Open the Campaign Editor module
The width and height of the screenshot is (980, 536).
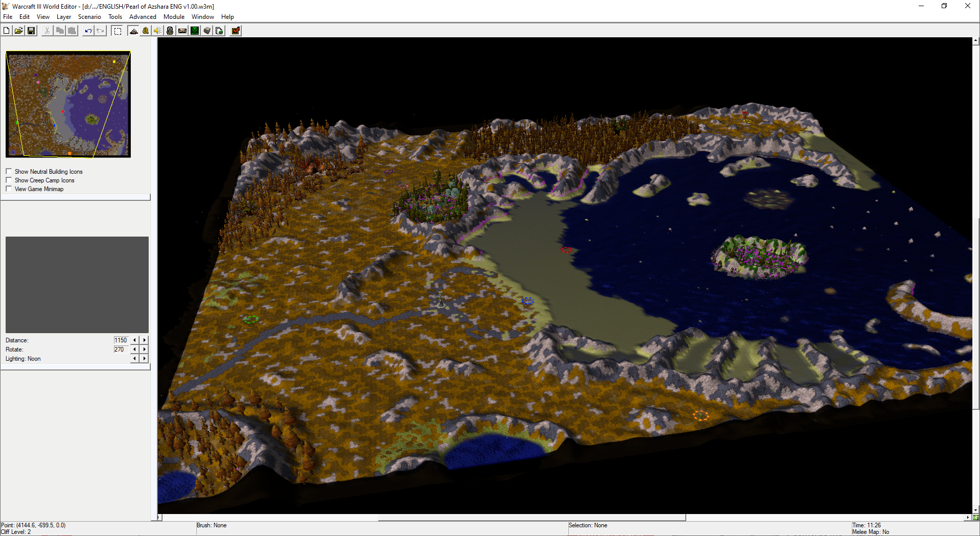click(182, 31)
